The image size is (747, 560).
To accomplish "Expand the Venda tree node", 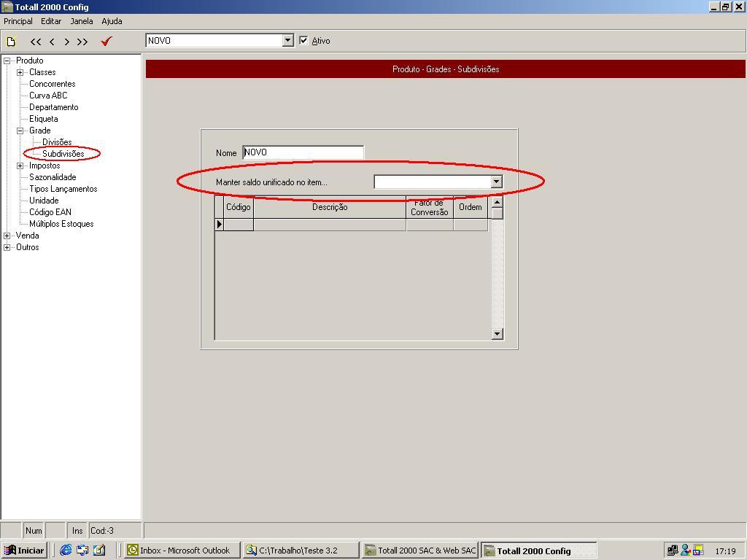I will [x=7, y=236].
